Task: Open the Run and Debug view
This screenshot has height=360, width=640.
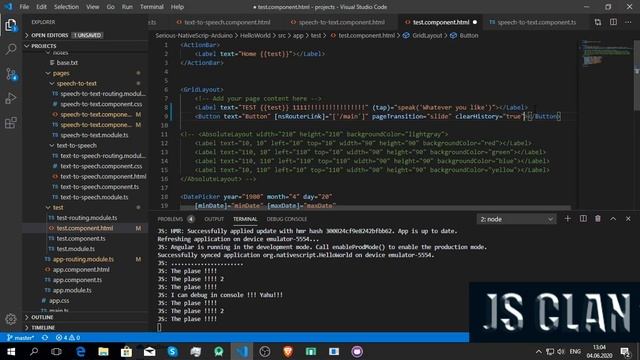Action: pyautogui.click(x=11, y=98)
